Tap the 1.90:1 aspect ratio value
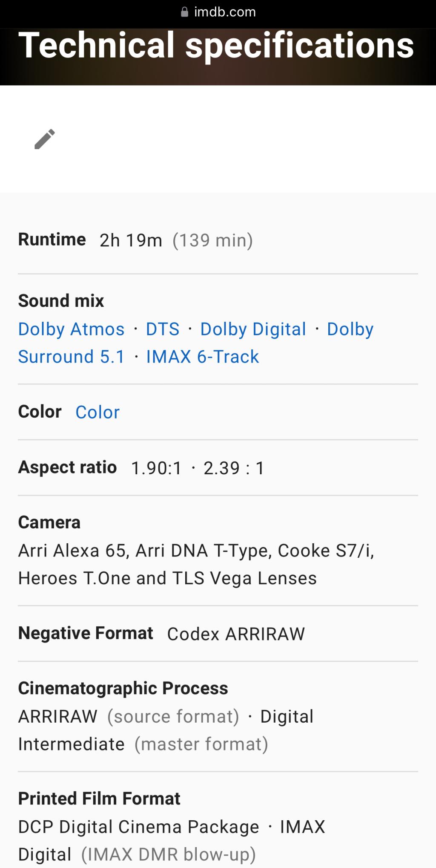436x868 pixels. pos(156,468)
